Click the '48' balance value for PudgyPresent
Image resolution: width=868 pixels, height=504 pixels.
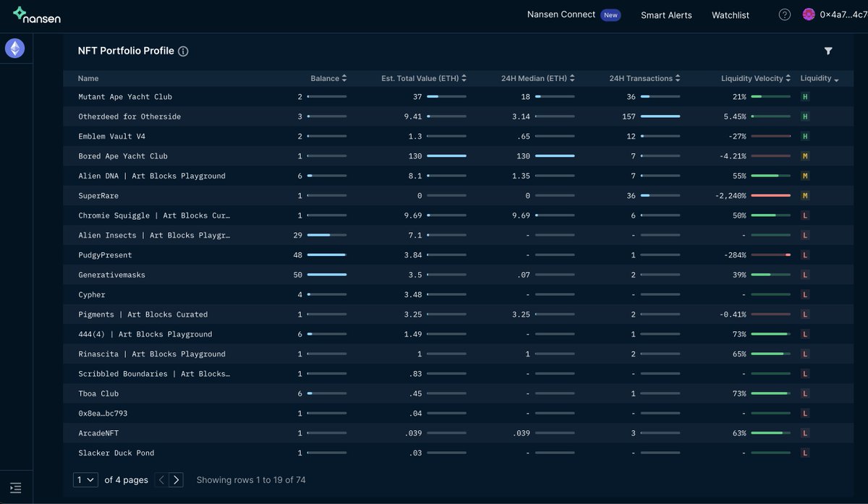tap(297, 255)
